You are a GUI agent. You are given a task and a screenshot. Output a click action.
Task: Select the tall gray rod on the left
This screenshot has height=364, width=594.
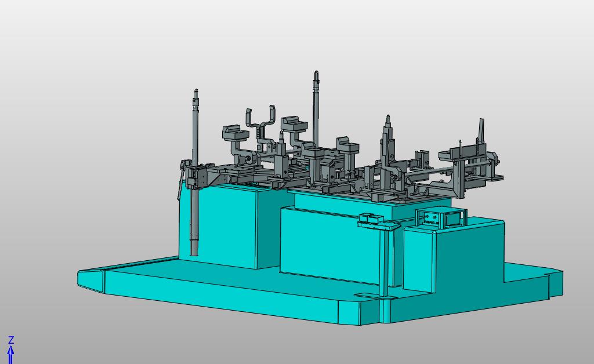coord(195,173)
